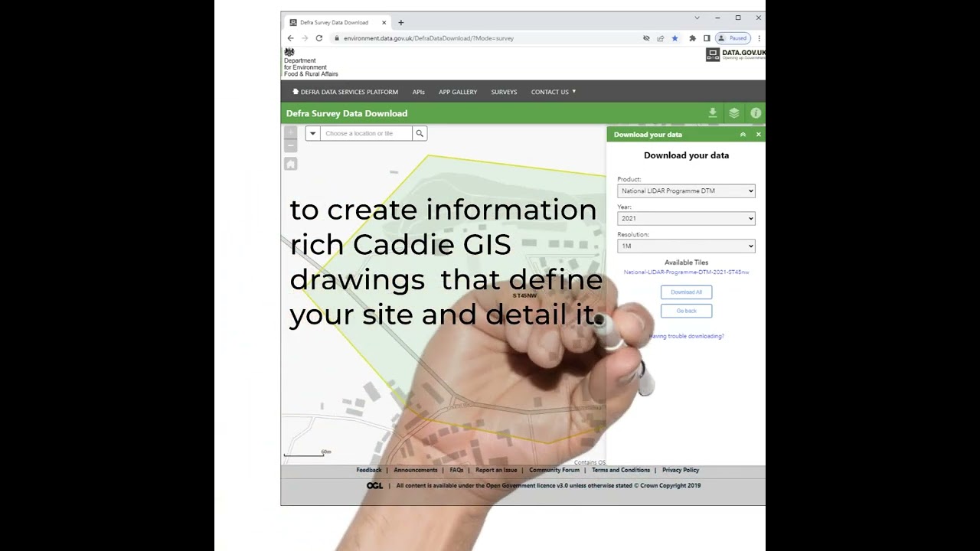Open the Year dropdown showing 2021
This screenshot has width=980, height=551.
click(x=686, y=219)
